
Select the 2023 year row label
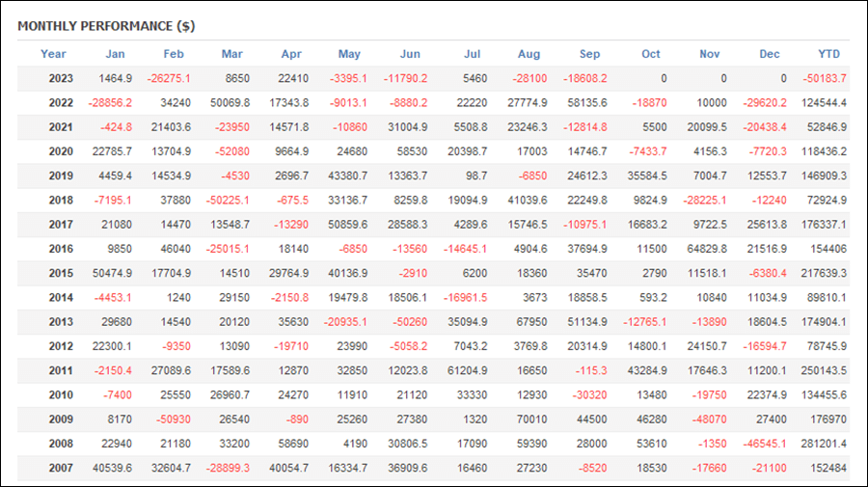(x=61, y=78)
